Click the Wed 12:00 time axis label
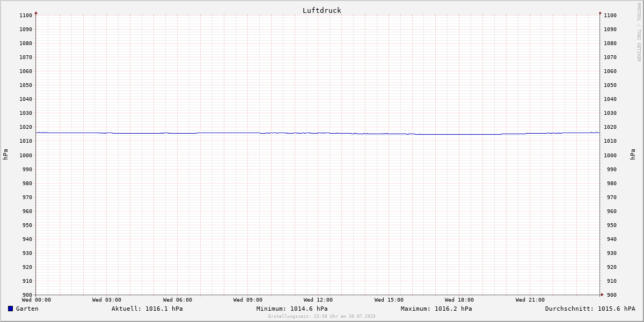 click(x=318, y=300)
